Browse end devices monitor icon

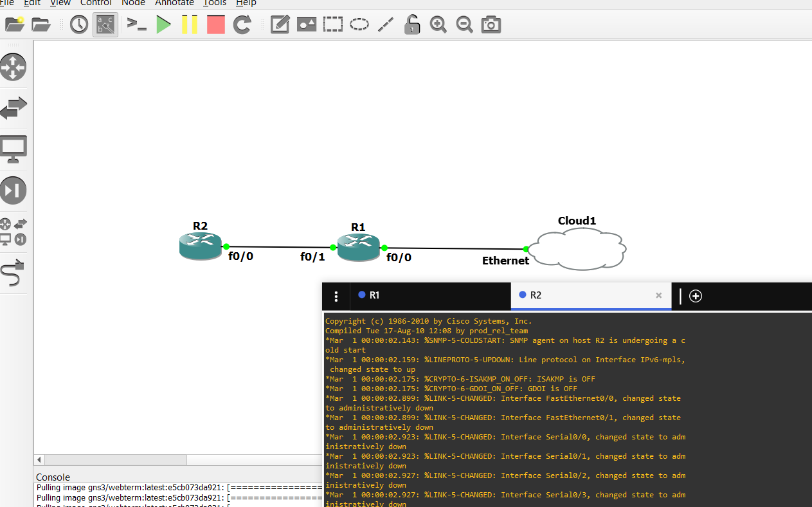13,149
